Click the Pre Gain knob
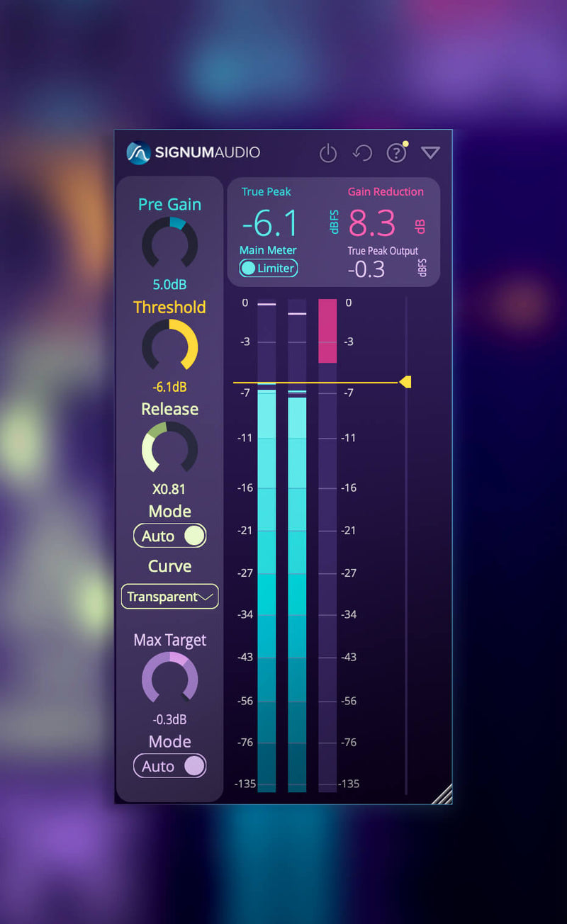567x924 pixels. tap(169, 242)
